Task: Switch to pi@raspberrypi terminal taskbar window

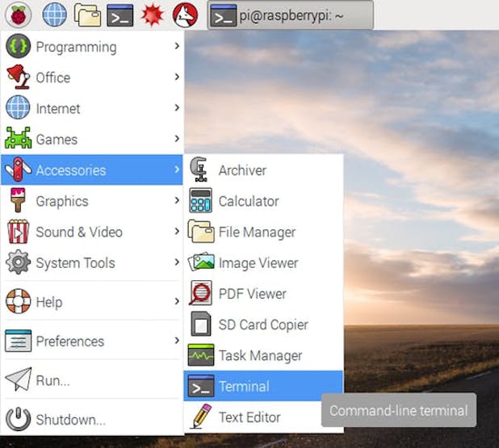Action: [290, 15]
